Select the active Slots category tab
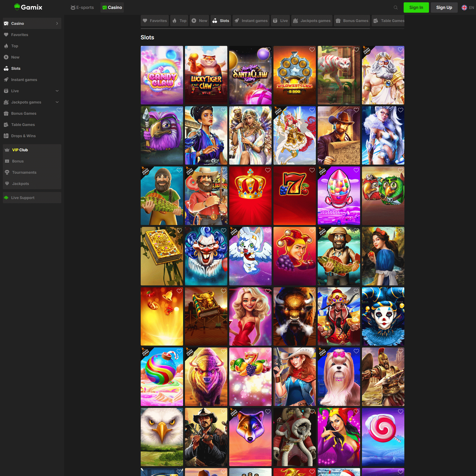Viewport: 476px width, 476px height. click(x=221, y=21)
